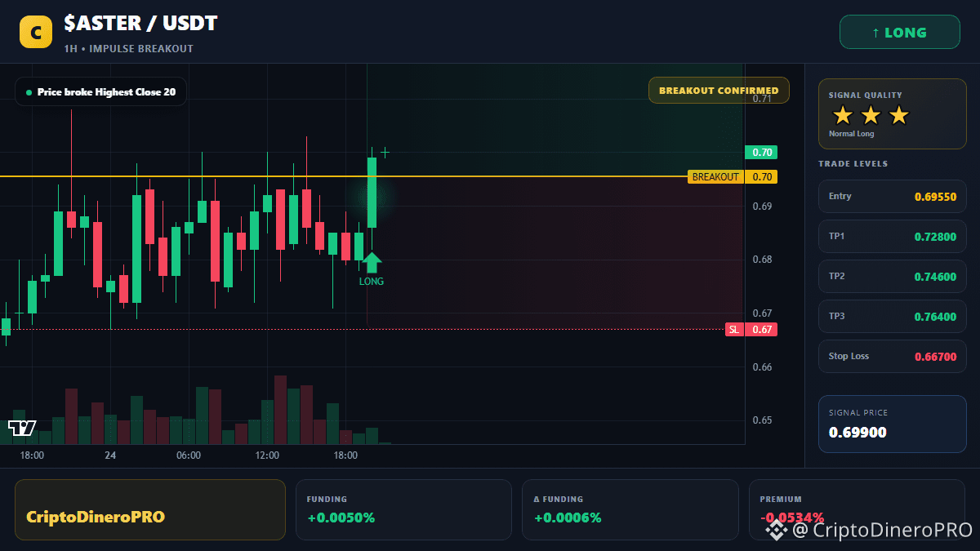Click the tall green breakout candle
The height and width of the screenshot is (551, 980).
tap(372, 193)
